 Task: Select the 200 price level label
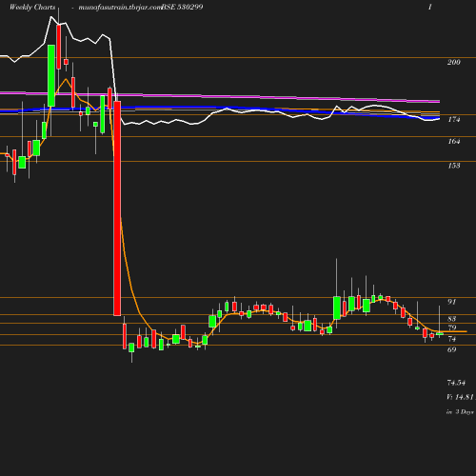(454, 62)
